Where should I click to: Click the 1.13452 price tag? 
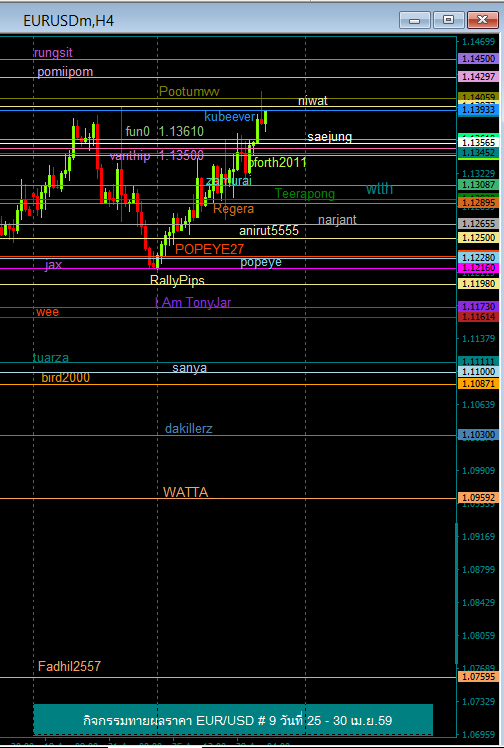coord(478,153)
